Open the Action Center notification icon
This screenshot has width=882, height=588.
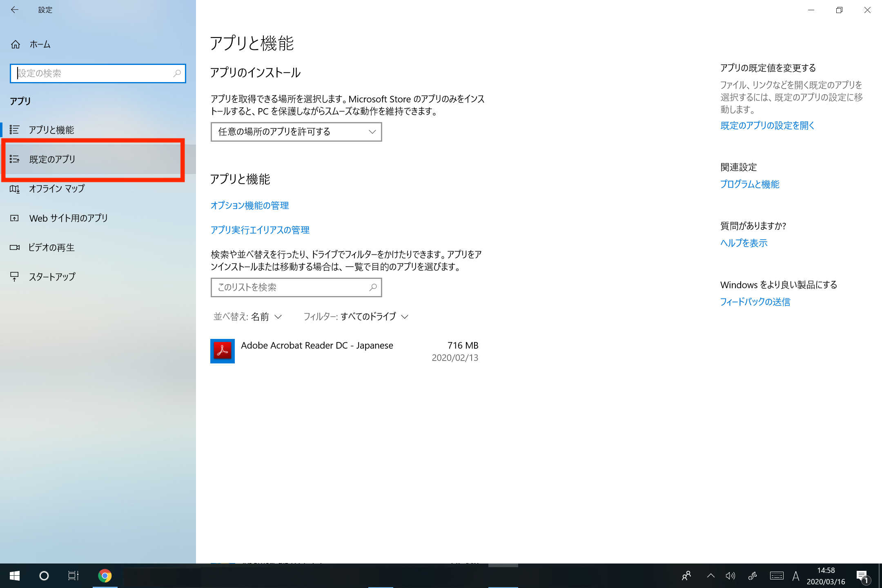[x=862, y=576]
